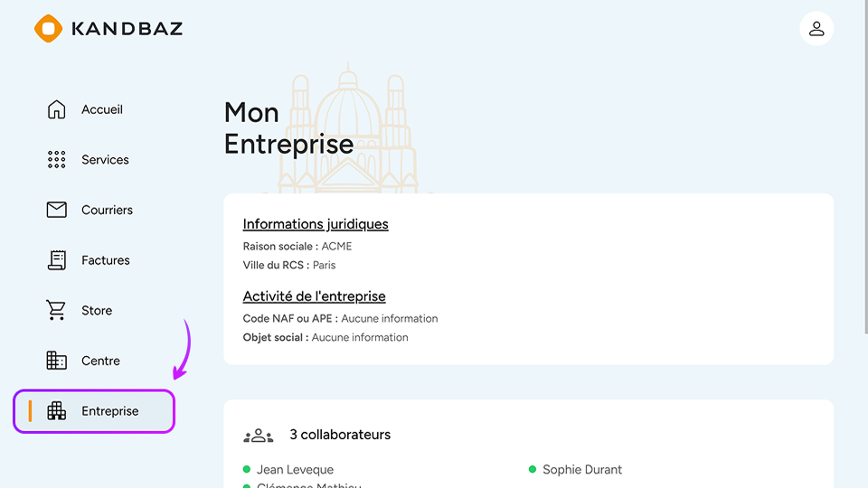Image resolution: width=868 pixels, height=488 pixels.
Task: Click the Centre building icon
Action: (x=56, y=361)
